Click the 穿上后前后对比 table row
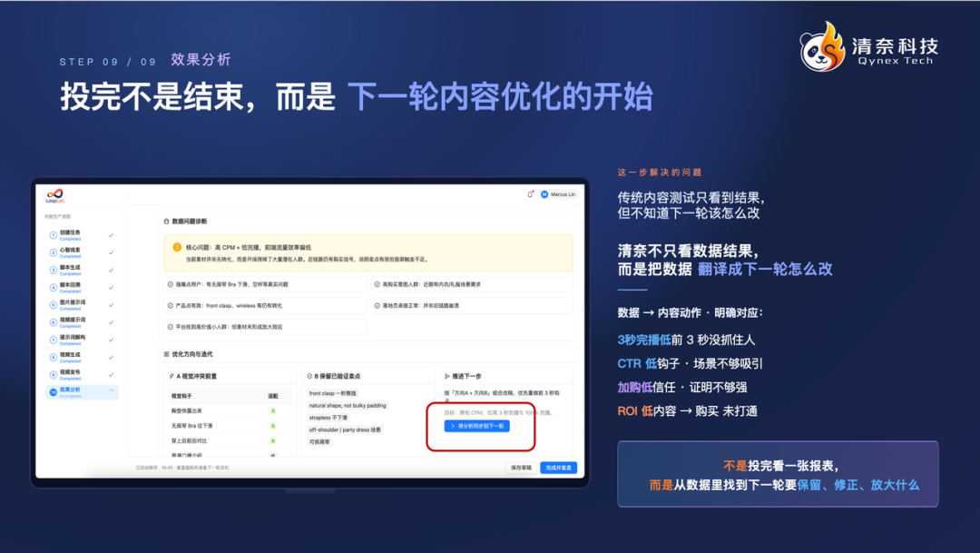 229,441
